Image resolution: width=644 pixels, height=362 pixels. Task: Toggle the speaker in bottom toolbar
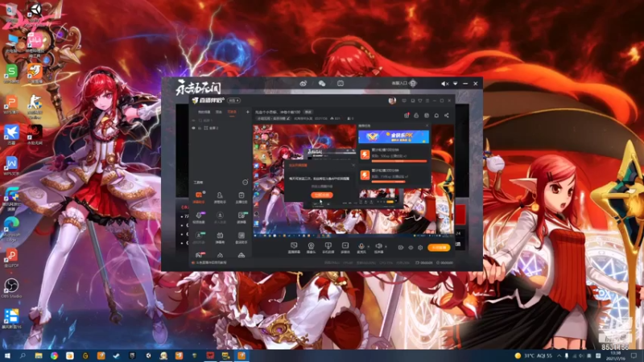pos(378,248)
